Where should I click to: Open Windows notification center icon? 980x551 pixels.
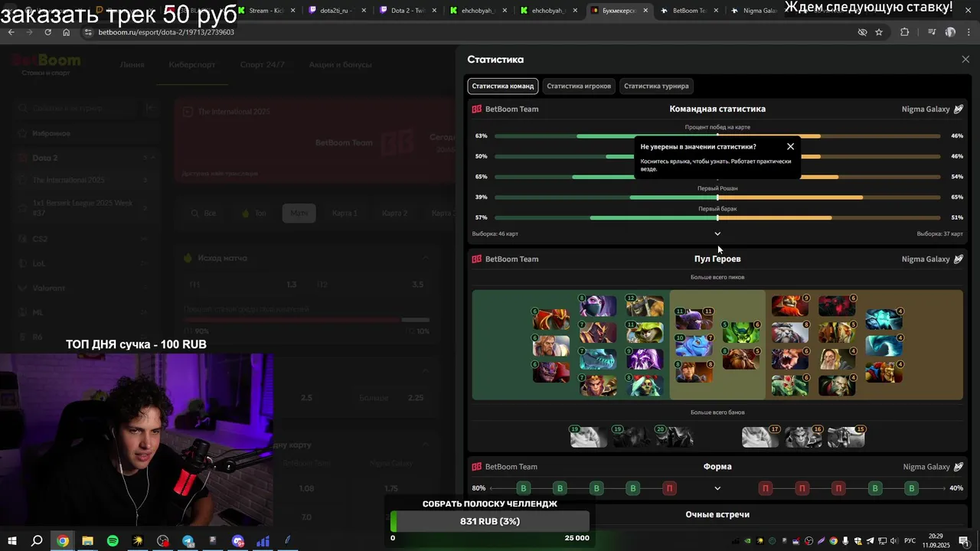[x=963, y=541]
